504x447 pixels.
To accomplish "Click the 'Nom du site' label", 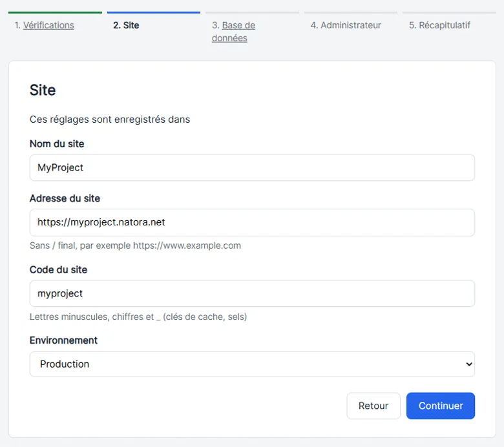I will tap(57, 143).
